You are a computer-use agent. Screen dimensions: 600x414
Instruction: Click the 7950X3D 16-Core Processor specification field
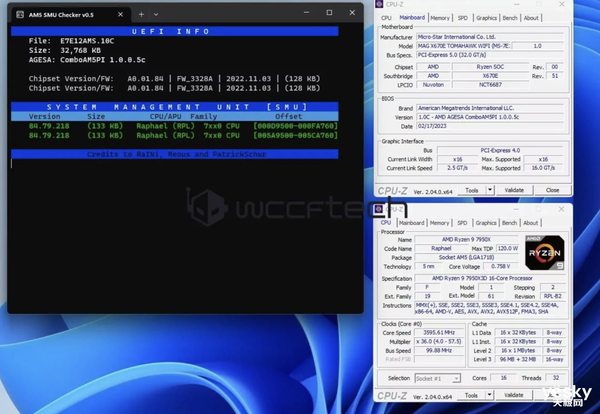pyautogui.click(x=489, y=278)
